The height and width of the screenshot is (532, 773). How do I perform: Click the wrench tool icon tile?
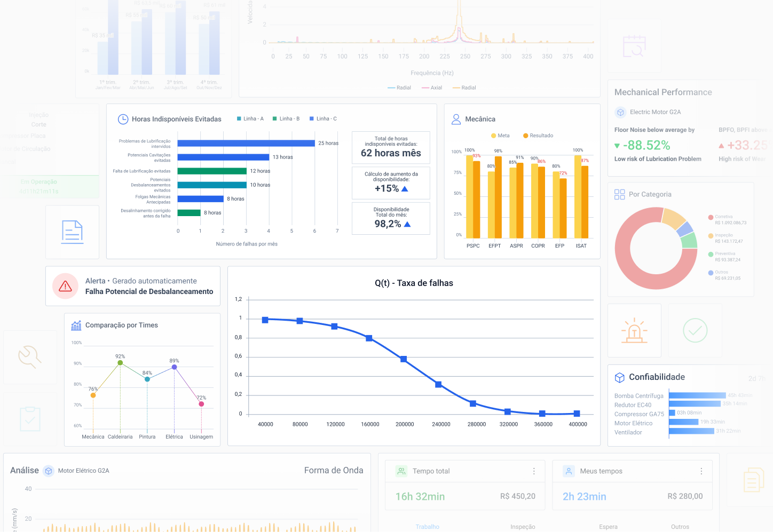pyautogui.click(x=30, y=357)
